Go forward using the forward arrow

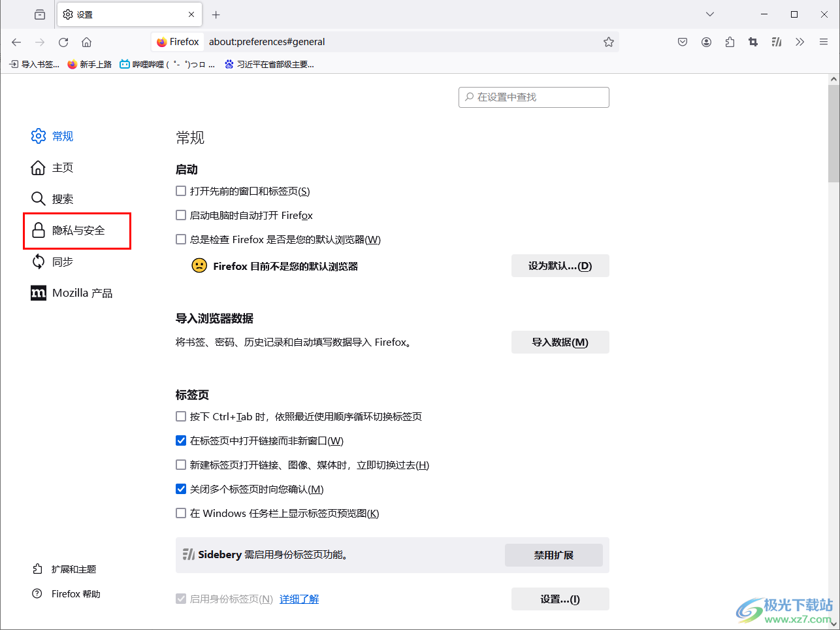pos(40,42)
